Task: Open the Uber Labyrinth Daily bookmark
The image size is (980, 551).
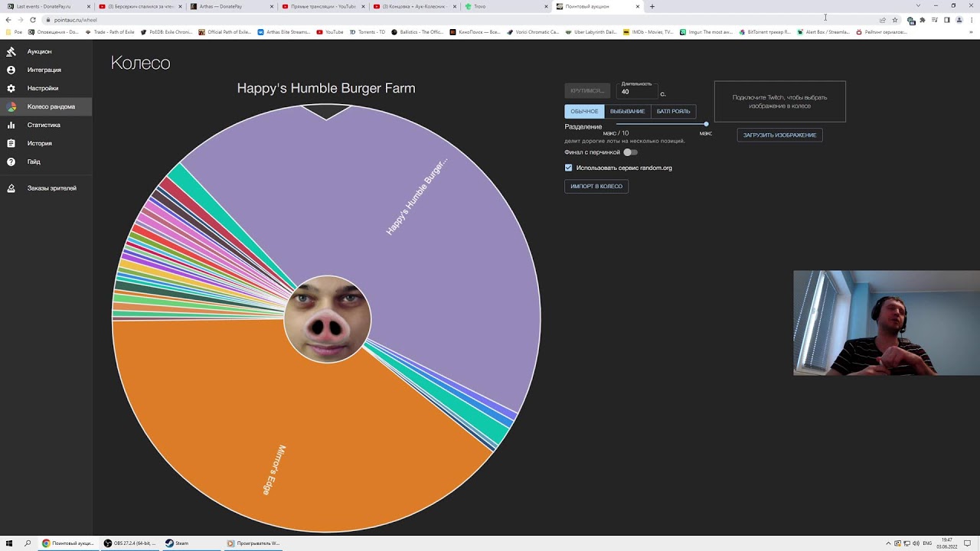Action: pos(591,32)
